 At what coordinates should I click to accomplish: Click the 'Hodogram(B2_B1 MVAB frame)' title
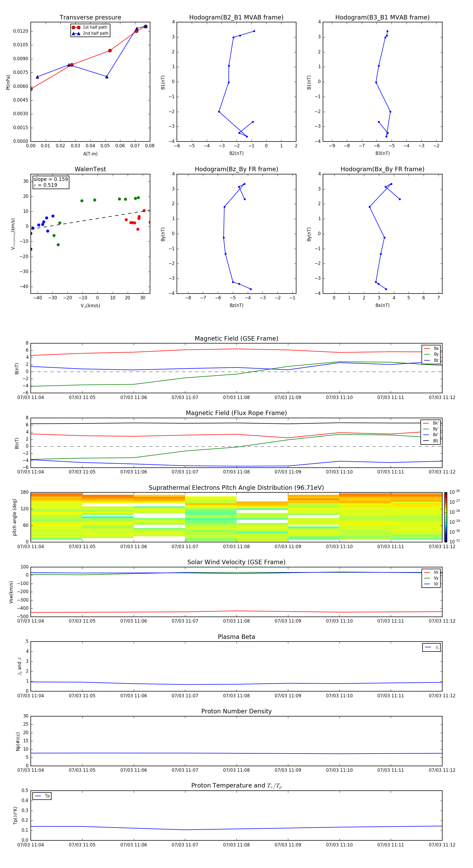pyautogui.click(x=236, y=18)
